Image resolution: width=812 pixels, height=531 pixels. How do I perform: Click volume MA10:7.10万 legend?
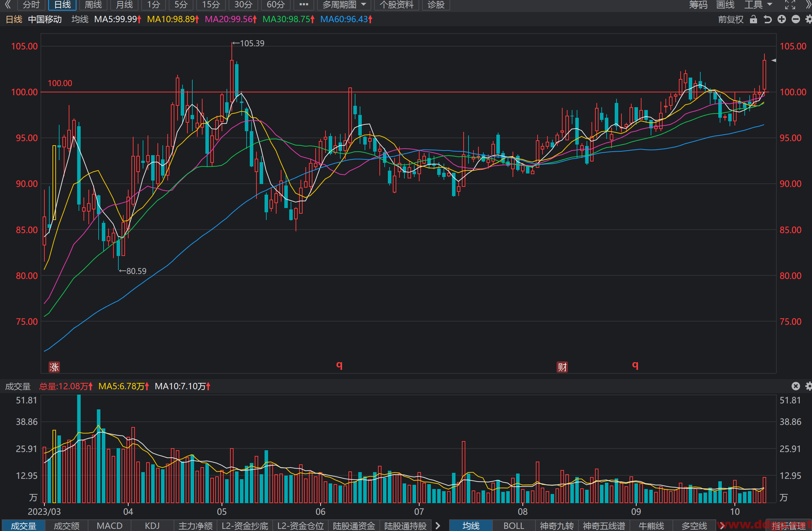tap(182, 386)
